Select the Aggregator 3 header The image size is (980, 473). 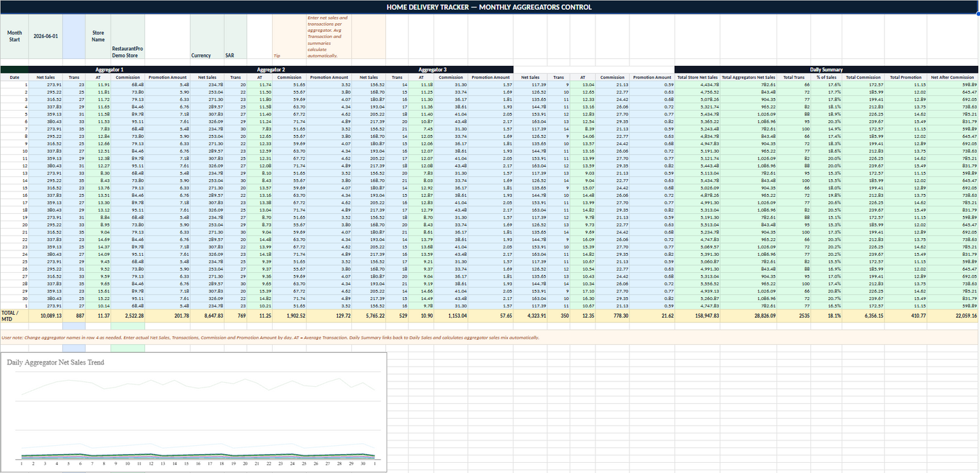click(x=433, y=69)
